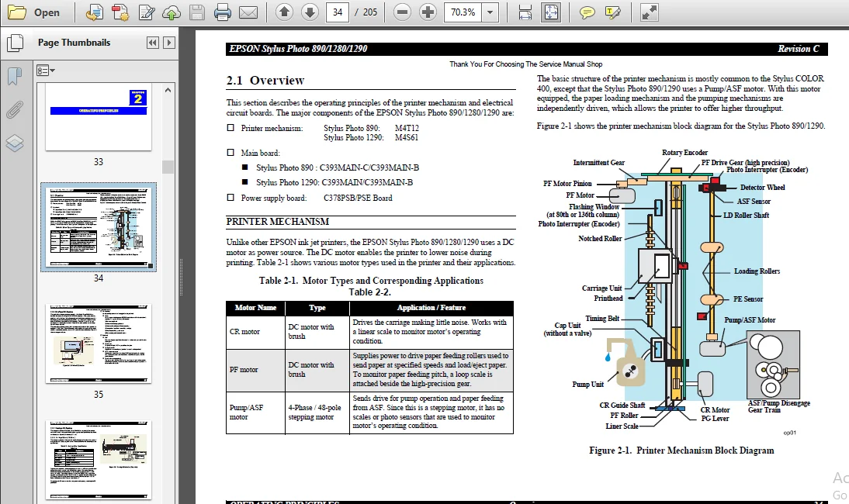Select the page 34 thumbnail
Image resolution: width=849 pixels, height=504 pixels.
tap(99, 226)
